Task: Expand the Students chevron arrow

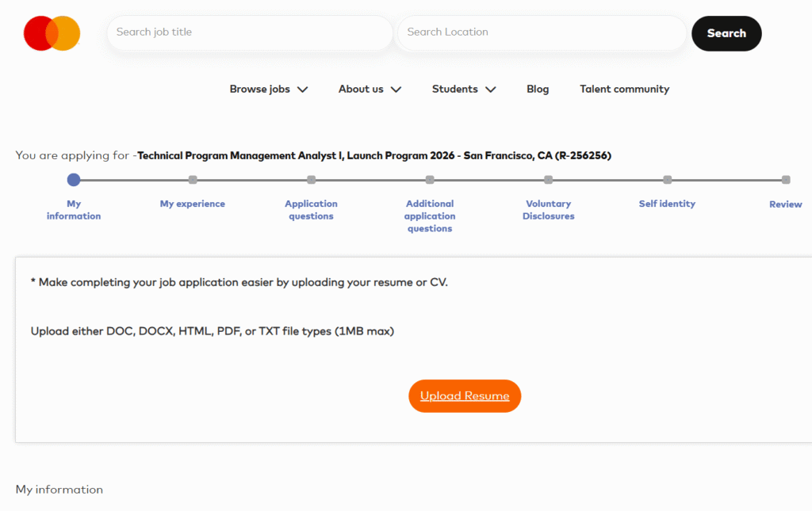Action: coord(490,90)
